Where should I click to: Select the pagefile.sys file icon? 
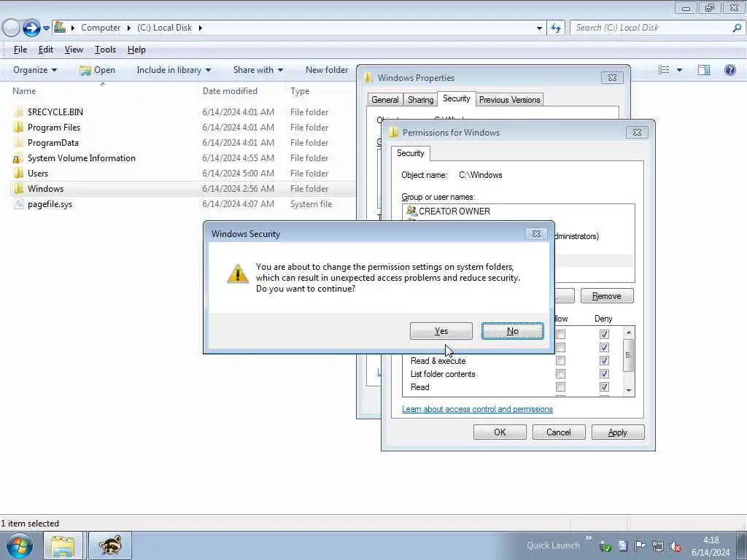[18, 204]
